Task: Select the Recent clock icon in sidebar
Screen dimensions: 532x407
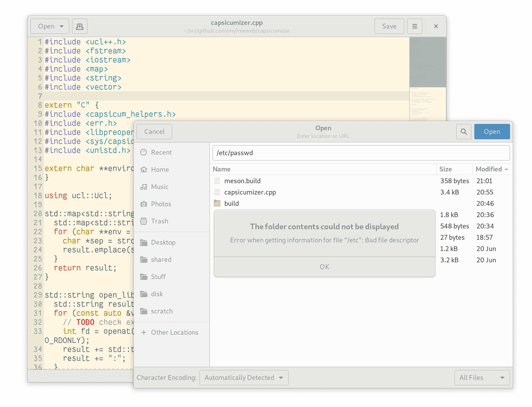Action: coord(144,152)
